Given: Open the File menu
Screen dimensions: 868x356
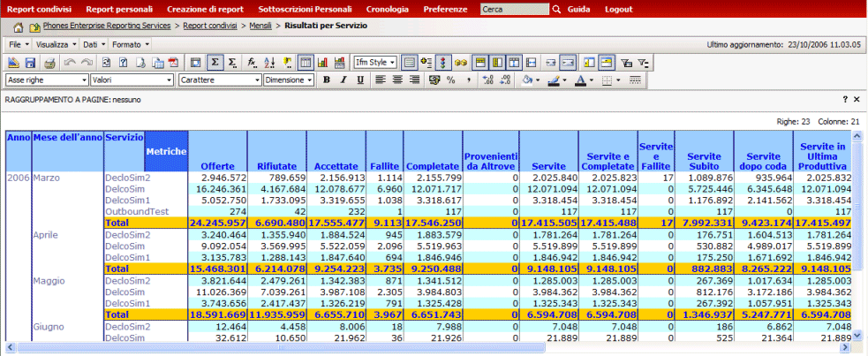Looking at the screenshot, I should [x=18, y=44].
